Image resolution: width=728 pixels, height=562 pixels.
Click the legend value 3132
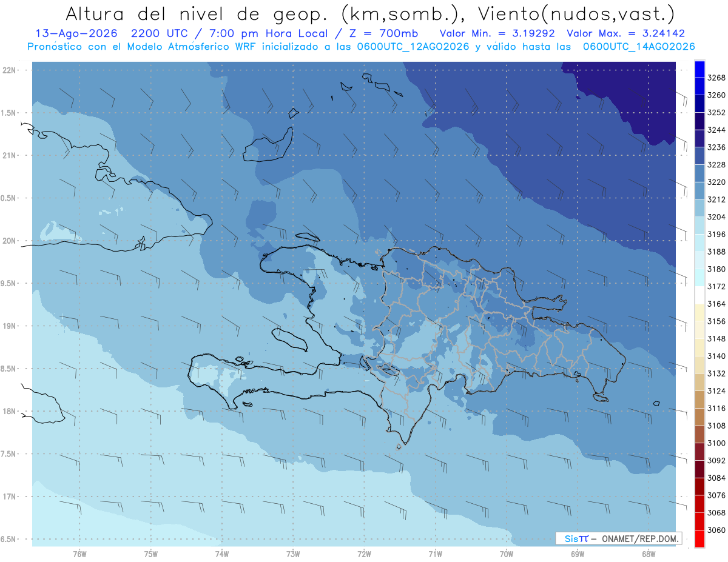[716, 373]
